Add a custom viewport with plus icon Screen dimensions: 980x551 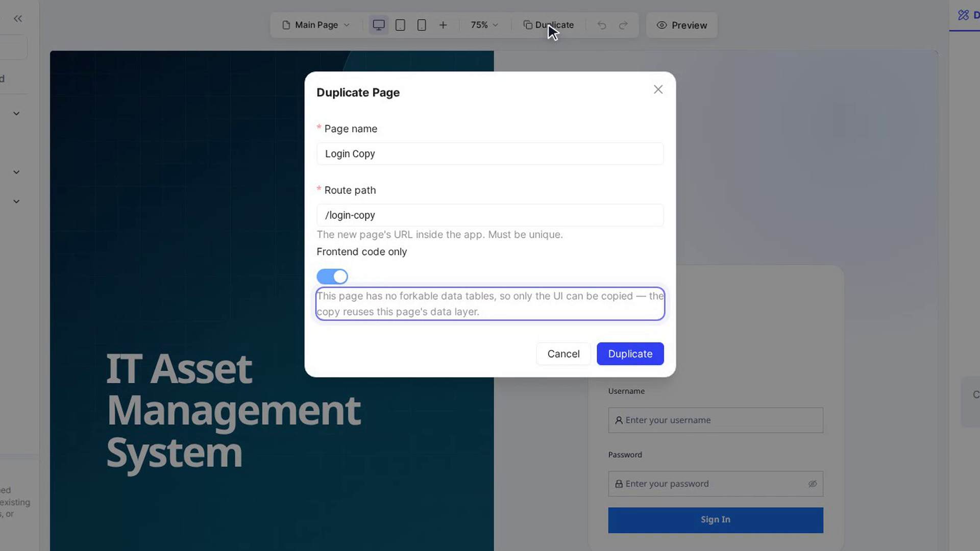(443, 25)
